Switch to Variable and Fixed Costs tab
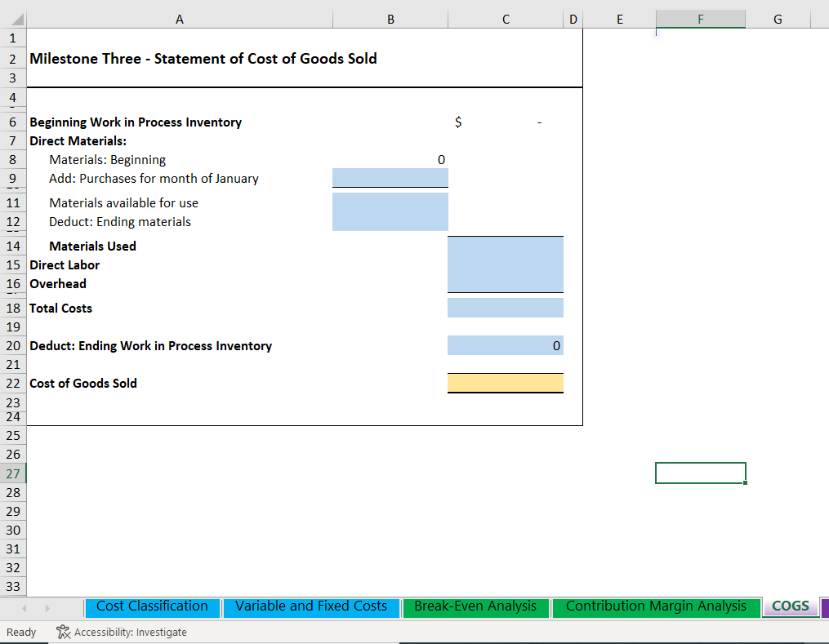This screenshot has height=644, width=829. point(311,606)
